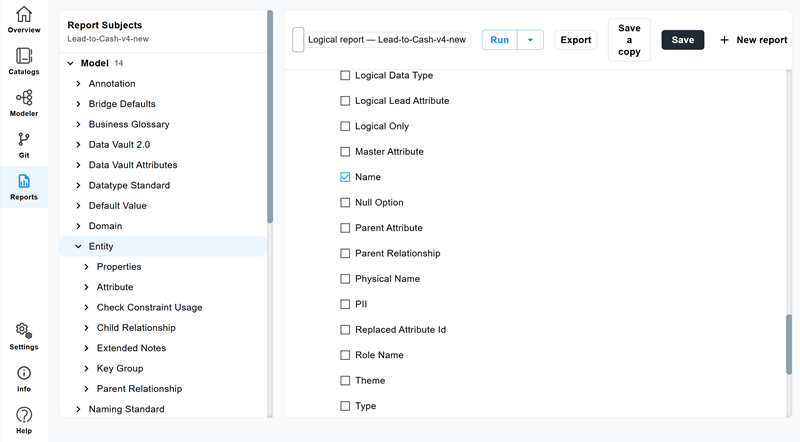Expand the Data Vault 2.0 chevron
Viewport: 800px width, 442px height.
pos(79,145)
